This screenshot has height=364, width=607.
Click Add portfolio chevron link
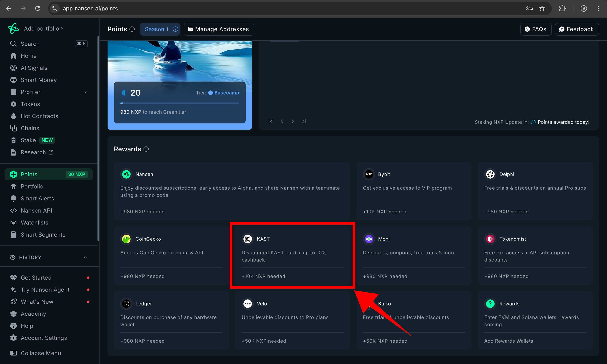[x=44, y=28]
